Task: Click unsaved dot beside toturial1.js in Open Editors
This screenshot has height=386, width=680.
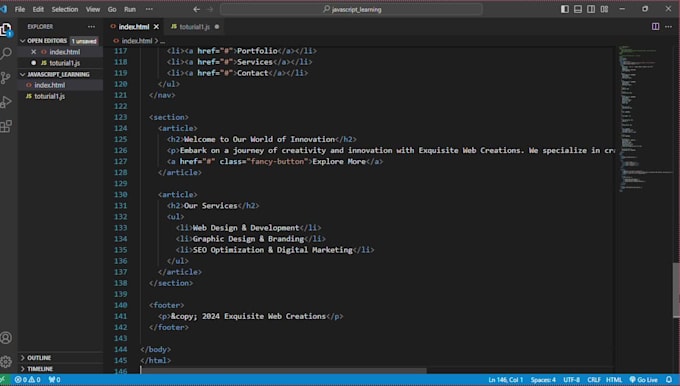Action: tap(33, 63)
